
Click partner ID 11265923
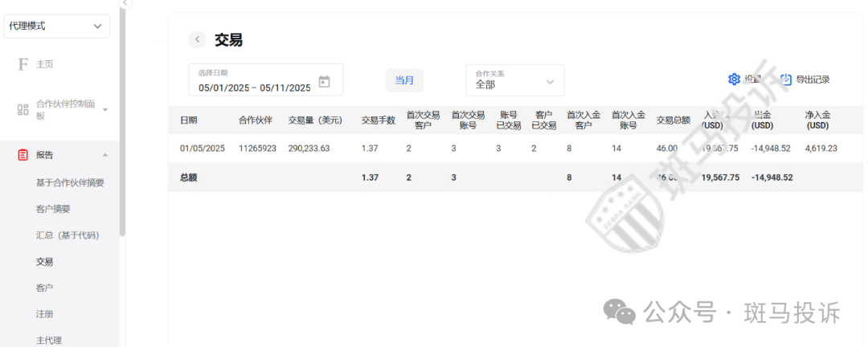coord(257,149)
